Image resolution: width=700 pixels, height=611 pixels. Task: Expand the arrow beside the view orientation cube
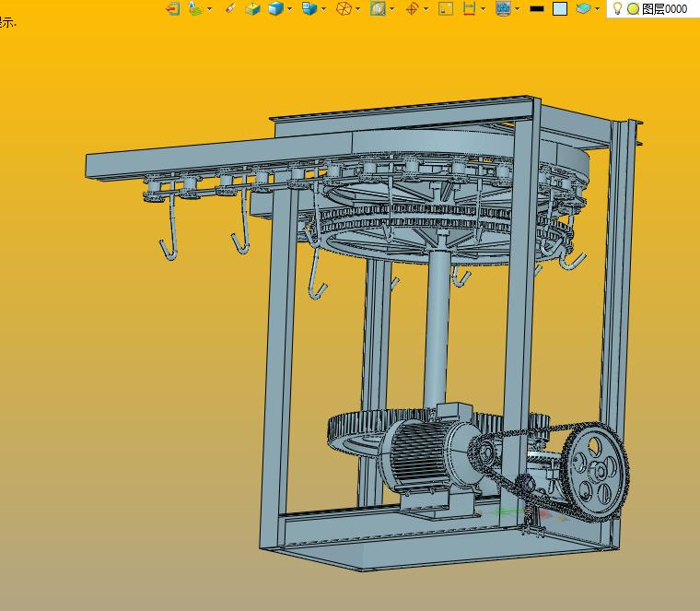pyautogui.click(x=323, y=9)
